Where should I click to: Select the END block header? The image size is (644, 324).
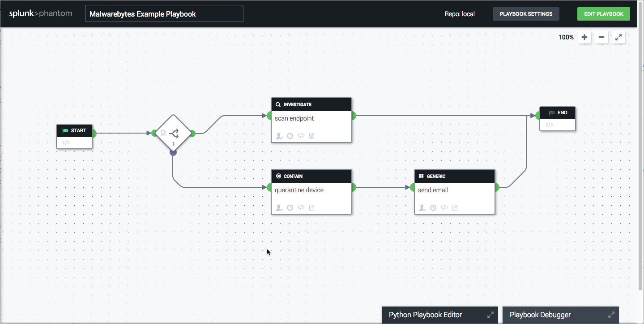(558, 113)
